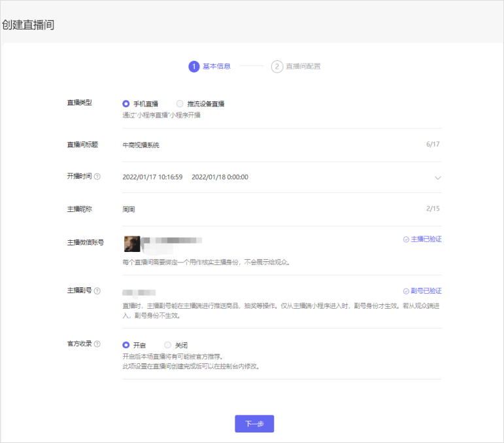The image size is (504, 443).
Task: Switch to 基本信息 step tab
Action: [216, 66]
